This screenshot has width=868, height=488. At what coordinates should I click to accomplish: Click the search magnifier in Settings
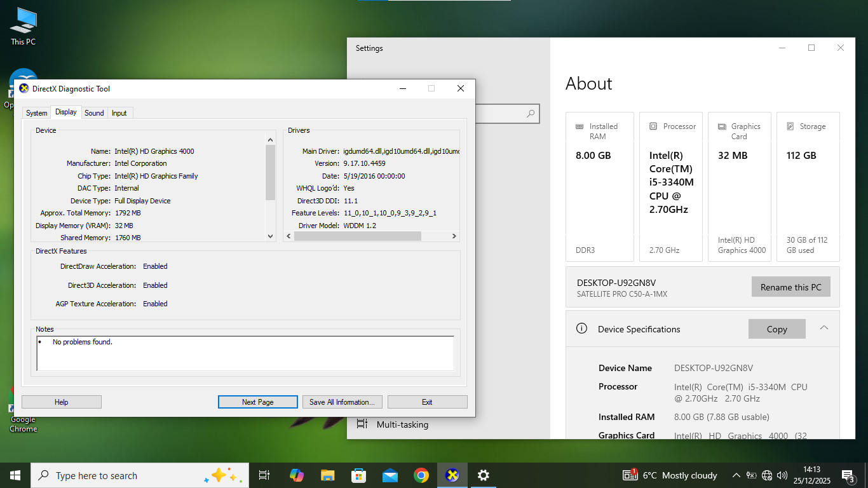[531, 114]
